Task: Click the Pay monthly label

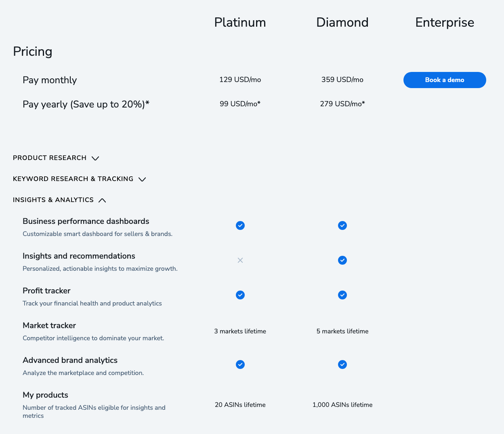Action: click(50, 80)
